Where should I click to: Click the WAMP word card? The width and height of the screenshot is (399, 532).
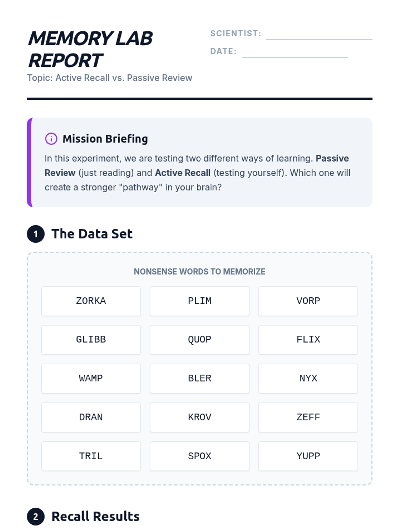tap(91, 378)
